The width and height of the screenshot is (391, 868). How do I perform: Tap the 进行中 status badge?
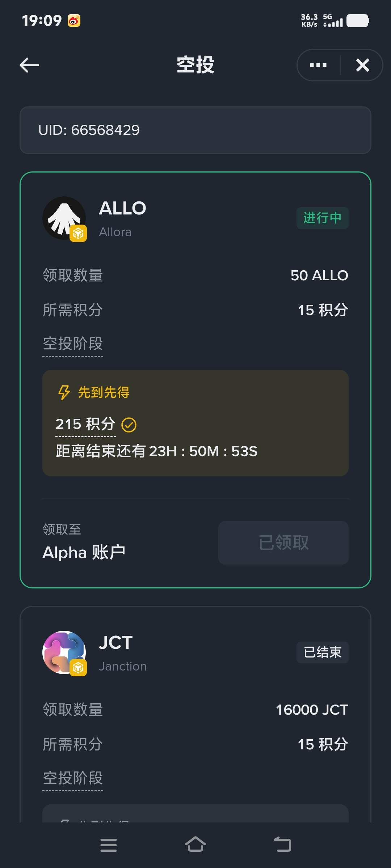[322, 218]
